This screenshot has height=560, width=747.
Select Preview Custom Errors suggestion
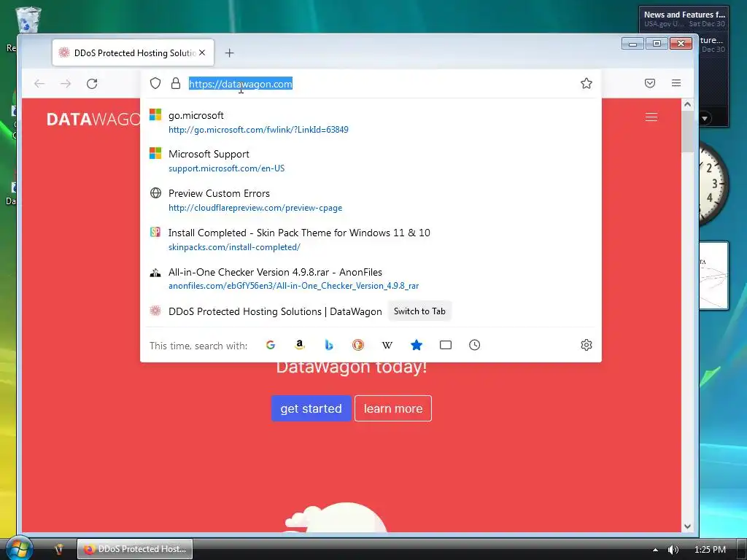[219, 193]
